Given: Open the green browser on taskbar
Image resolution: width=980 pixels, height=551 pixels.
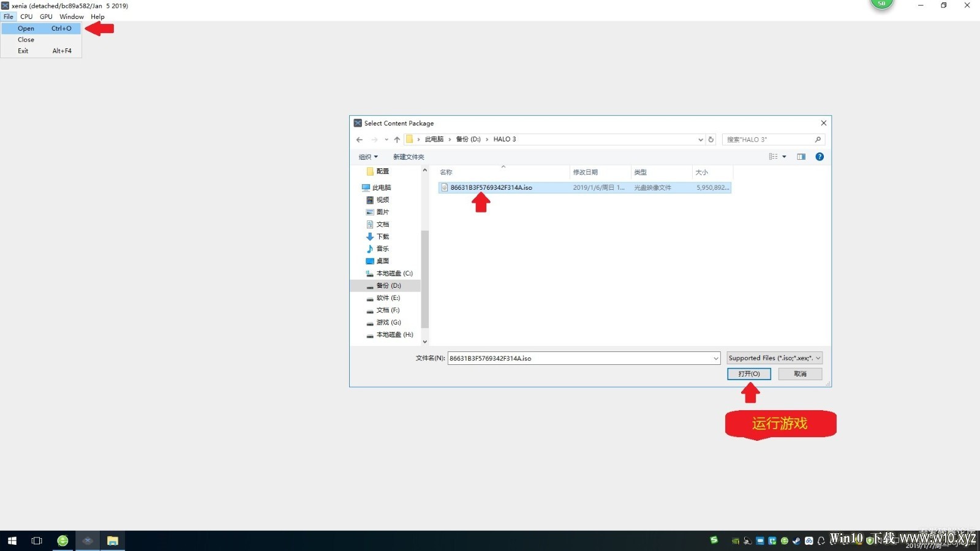Looking at the screenshot, I should [62, 541].
